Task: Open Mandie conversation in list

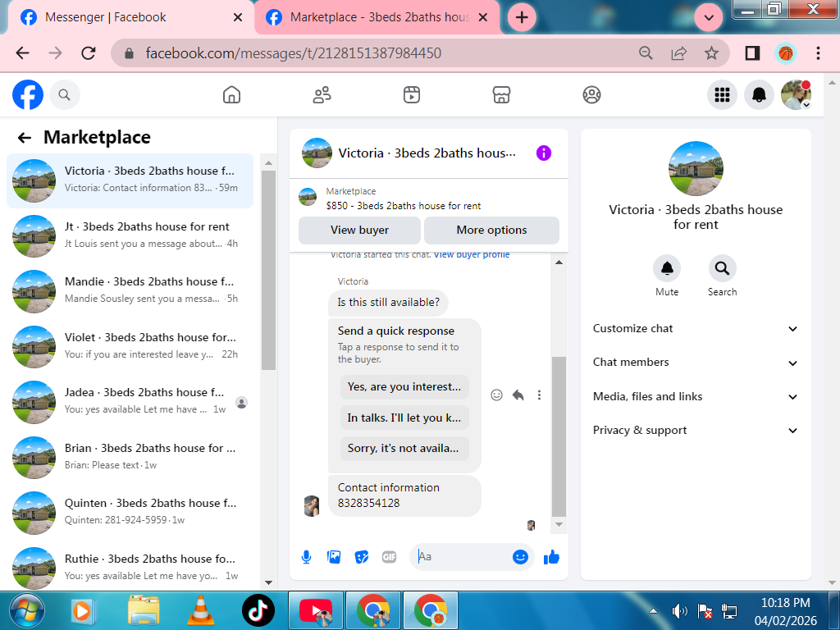Action: click(x=130, y=291)
